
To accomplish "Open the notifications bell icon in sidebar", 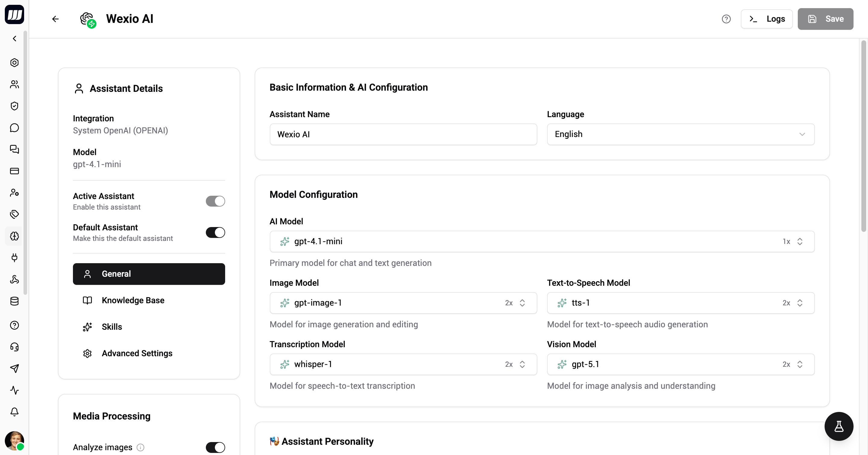I will click(14, 412).
